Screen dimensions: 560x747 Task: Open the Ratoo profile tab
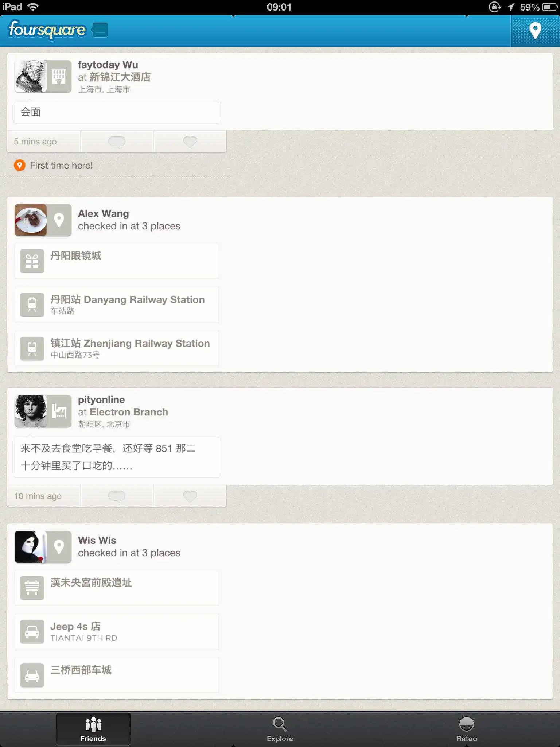466,729
